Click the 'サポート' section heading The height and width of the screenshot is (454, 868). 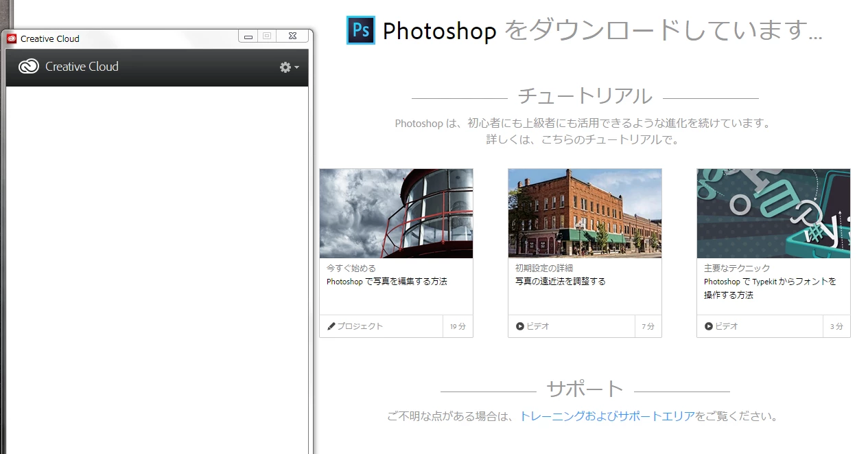tap(585, 389)
